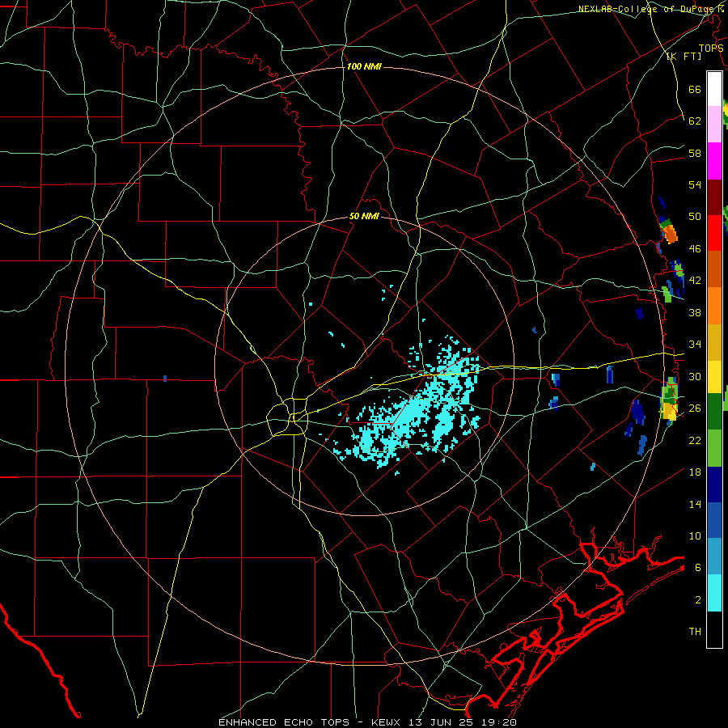The width and height of the screenshot is (728, 728).
Task: Click the 2 legend value
Action: (x=698, y=599)
